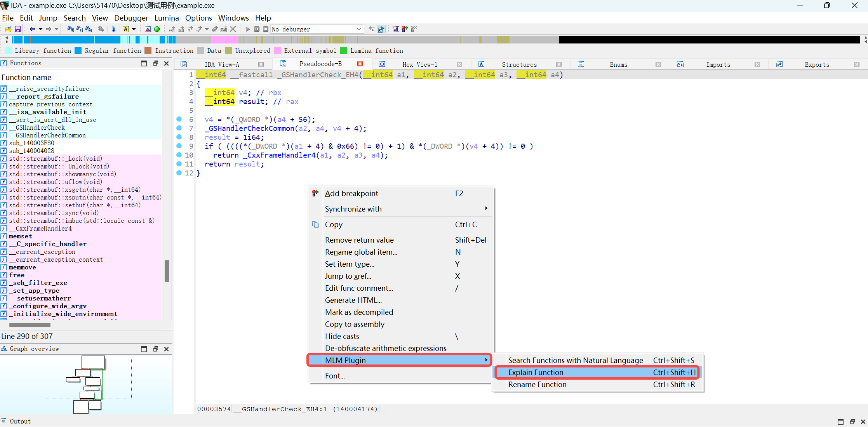Open the Lumina menu
The image size is (868, 427).
(167, 18)
